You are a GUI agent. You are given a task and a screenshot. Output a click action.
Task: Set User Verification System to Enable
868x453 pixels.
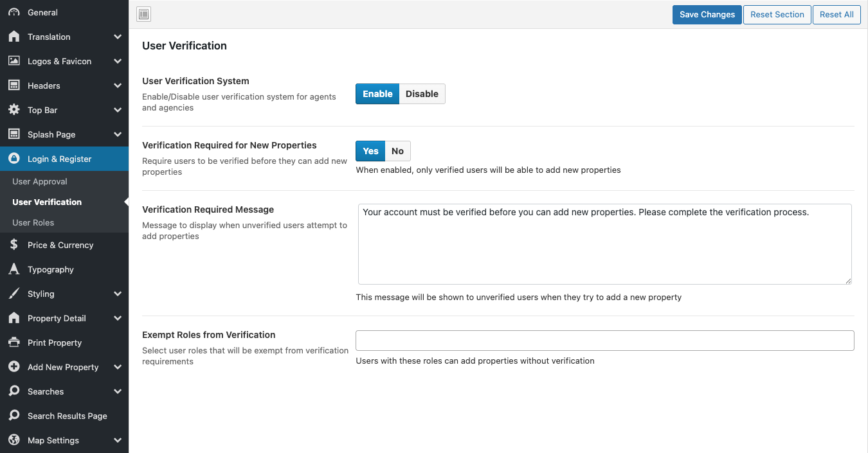click(x=377, y=94)
